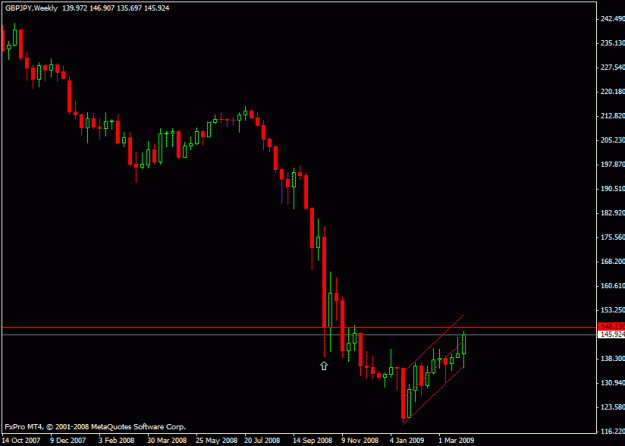
Task: Click the 153.25 price axis label
Action: click(x=613, y=310)
